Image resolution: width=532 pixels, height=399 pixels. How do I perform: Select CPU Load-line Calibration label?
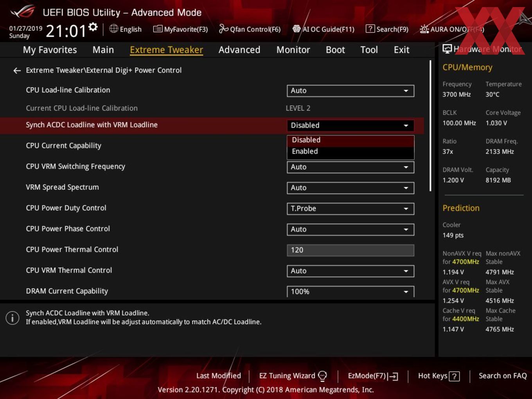(68, 90)
